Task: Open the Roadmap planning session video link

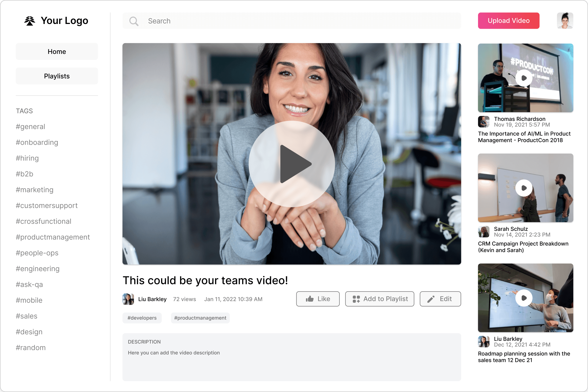Action: (x=524, y=357)
